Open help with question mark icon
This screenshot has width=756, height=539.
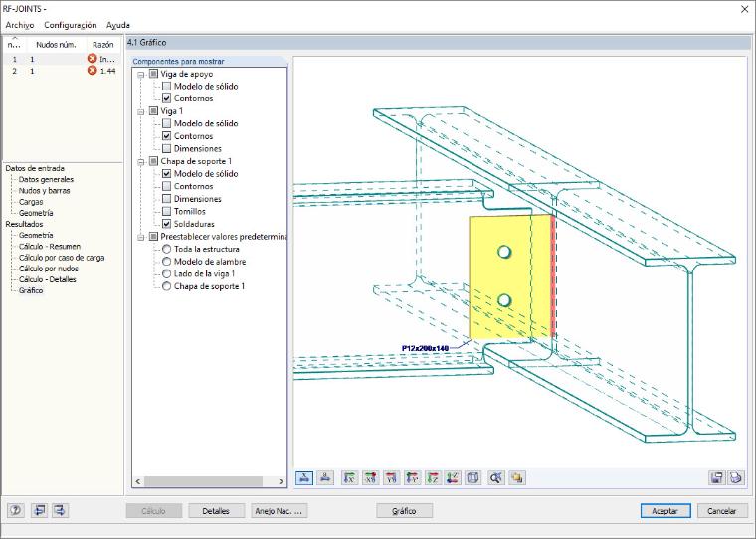16,510
